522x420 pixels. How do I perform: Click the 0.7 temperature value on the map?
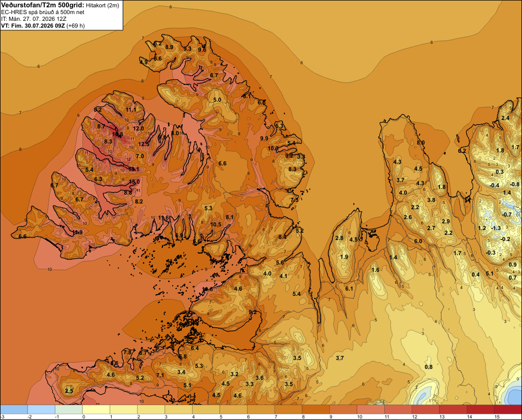coord(513,278)
